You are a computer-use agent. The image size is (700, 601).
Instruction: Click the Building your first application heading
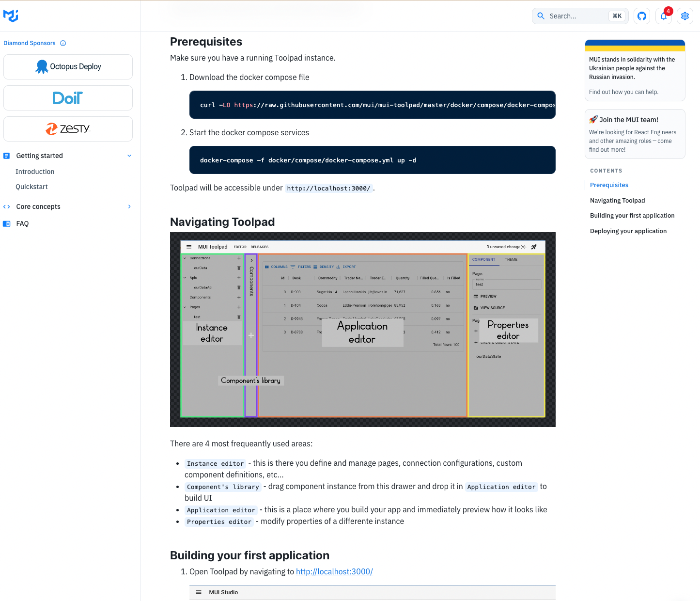click(x=249, y=555)
